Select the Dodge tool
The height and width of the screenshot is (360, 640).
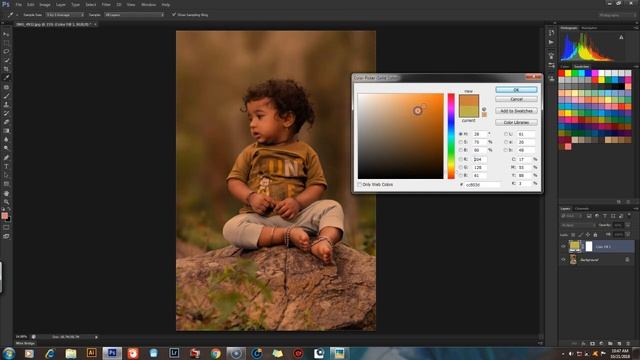6,148
